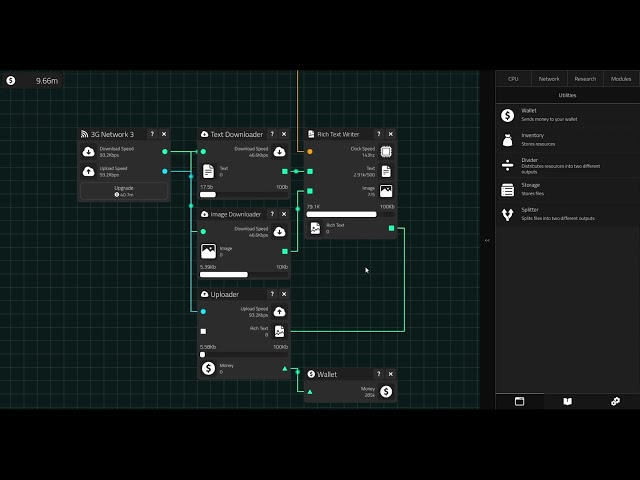Select the Wallet utility in the sidebar

pyautogui.click(x=568, y=116)
